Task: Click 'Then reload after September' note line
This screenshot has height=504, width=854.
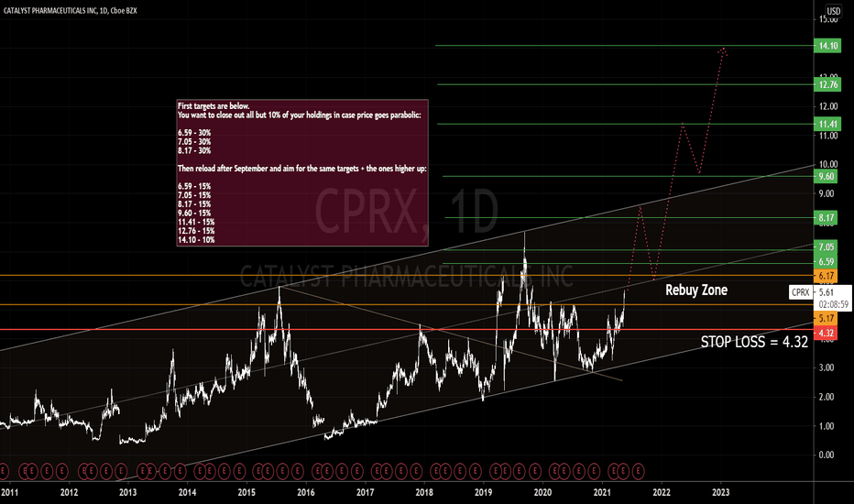Action: (301, 169)
